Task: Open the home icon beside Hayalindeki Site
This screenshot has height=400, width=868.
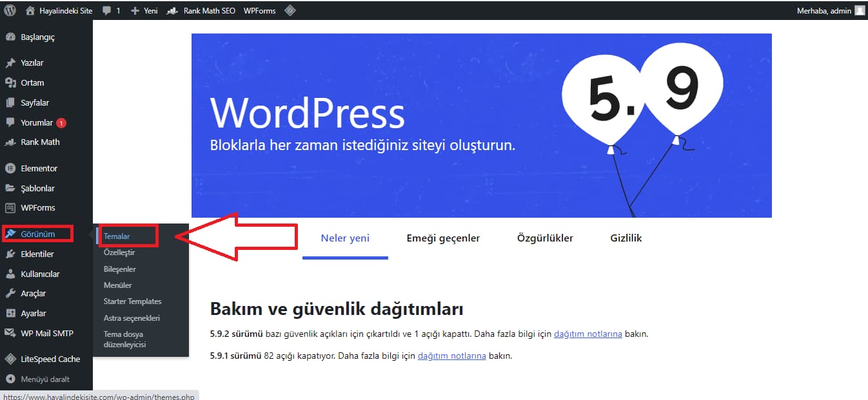Action: 30,10
